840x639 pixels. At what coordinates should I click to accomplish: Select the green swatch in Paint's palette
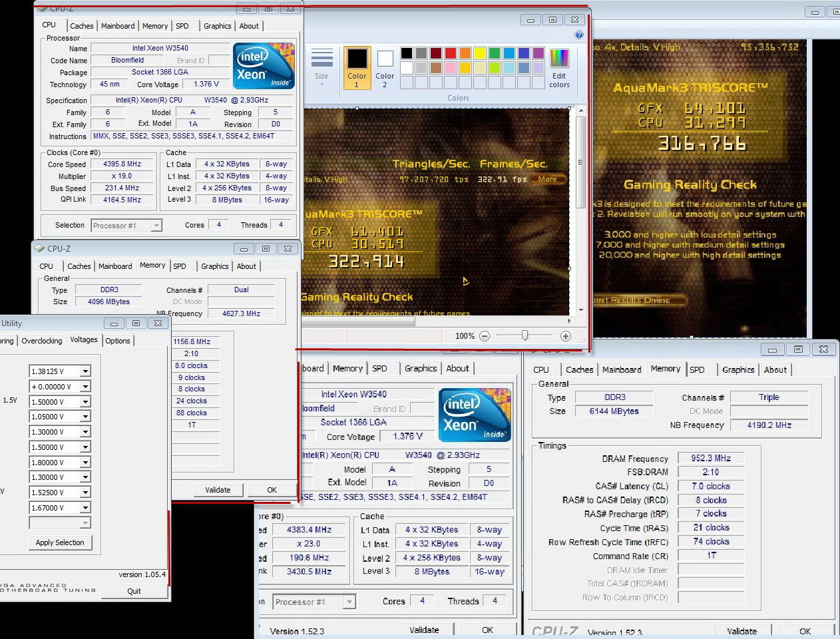[x=495, y=53]
